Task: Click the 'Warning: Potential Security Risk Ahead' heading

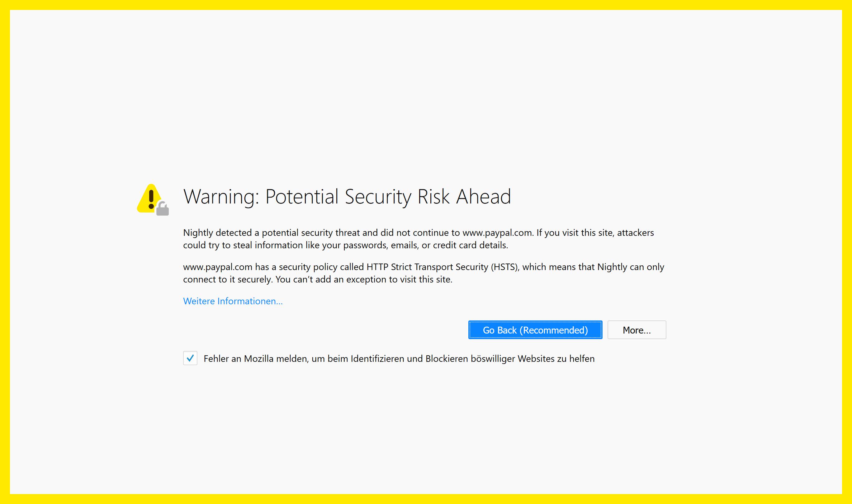Action: (x=347, y=196)
